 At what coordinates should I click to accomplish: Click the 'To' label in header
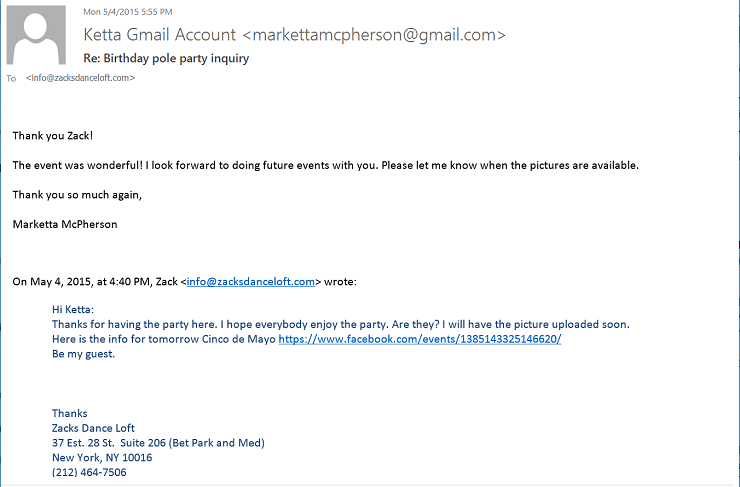[x=11, y=78]
